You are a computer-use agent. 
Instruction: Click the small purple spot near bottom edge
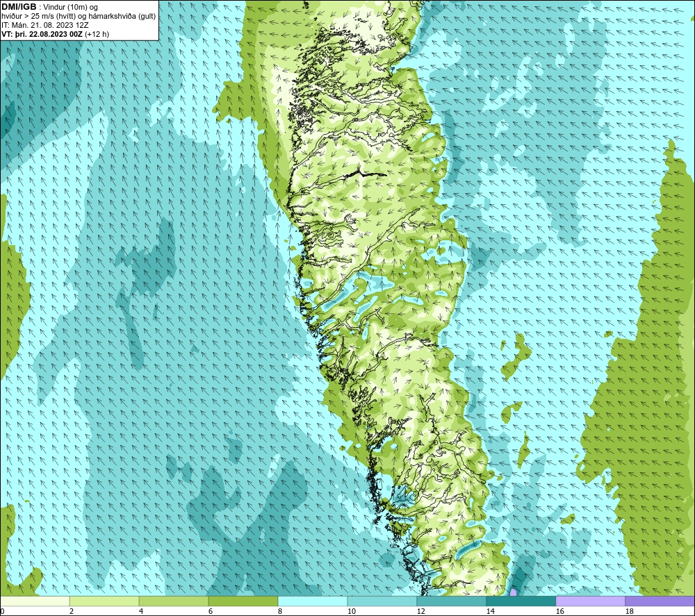(514, 592)
